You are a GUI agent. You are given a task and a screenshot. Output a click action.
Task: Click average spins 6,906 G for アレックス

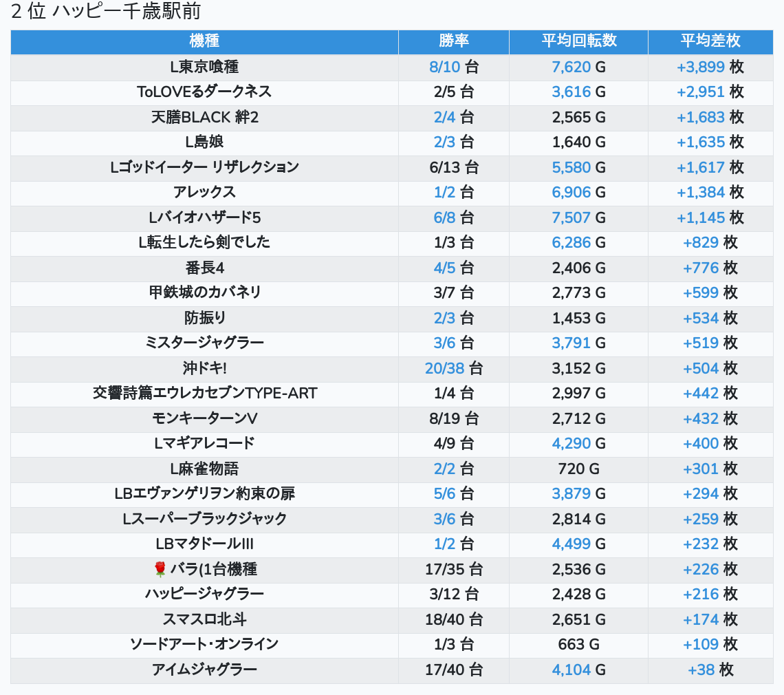(x=578, y=192)
